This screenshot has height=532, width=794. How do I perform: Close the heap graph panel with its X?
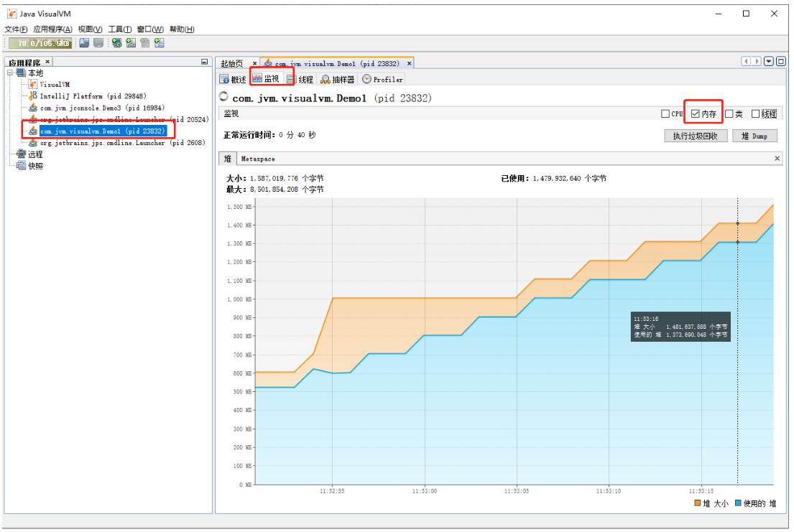tap(777, 158)
